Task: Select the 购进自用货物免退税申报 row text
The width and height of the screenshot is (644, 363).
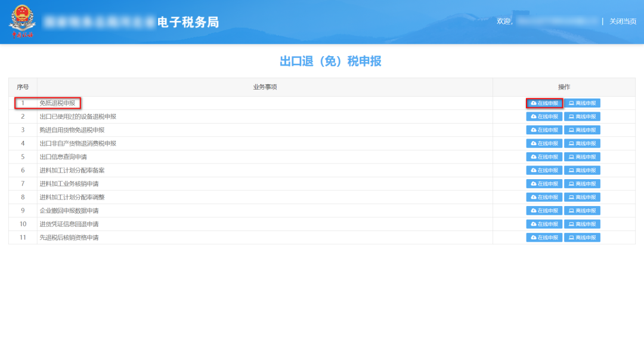Action: coord(72,130)
